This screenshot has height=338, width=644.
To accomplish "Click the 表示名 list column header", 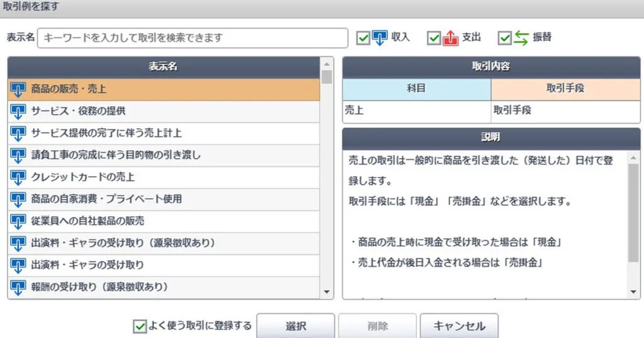I will [x=164, y=67].
